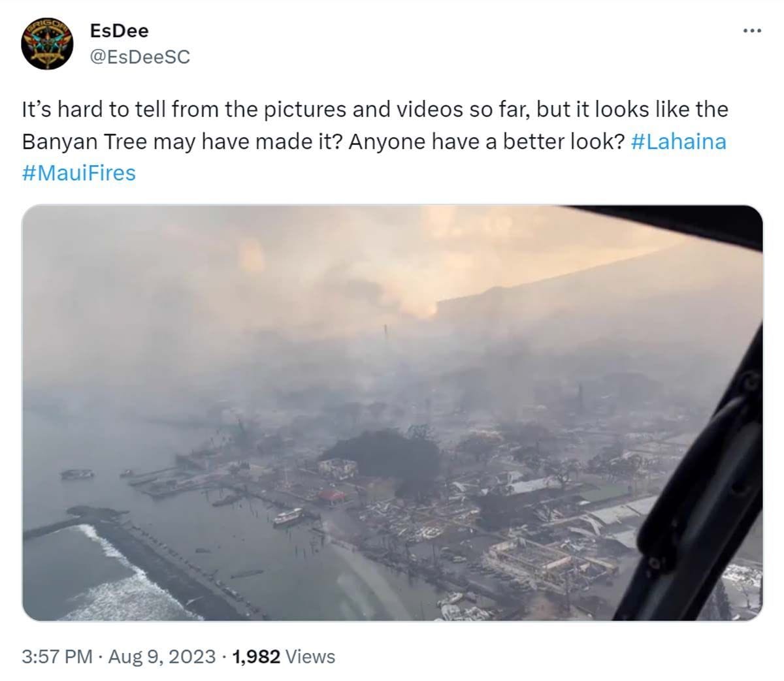Click the dark banyan tree canopy in photo
Viewport: 784px width, 681px height.
click(x=382, y=454)
